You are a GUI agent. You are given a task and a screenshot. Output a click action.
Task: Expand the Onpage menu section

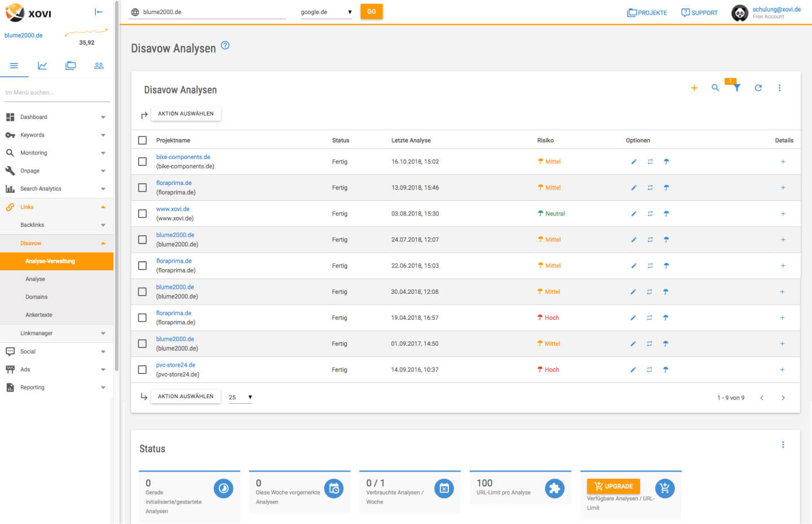coord(56,171)
